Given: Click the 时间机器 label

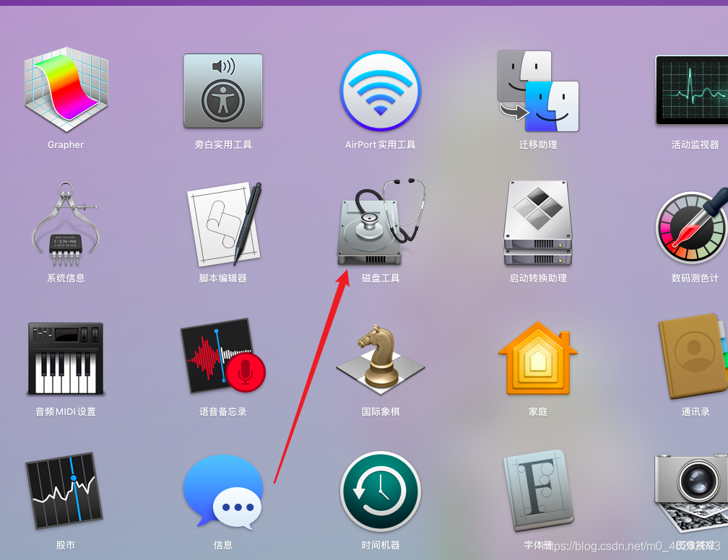Looking at the screenshot, I should point(380,546).
